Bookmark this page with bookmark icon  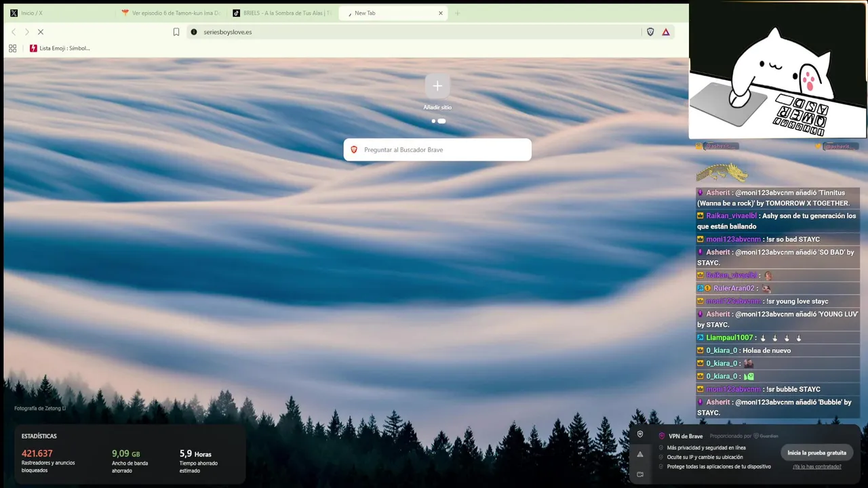[x=176, y=32]
